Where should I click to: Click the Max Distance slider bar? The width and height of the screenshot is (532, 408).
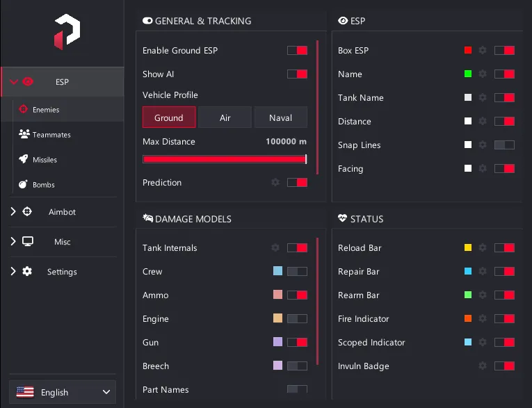click(x=225, y=159)
